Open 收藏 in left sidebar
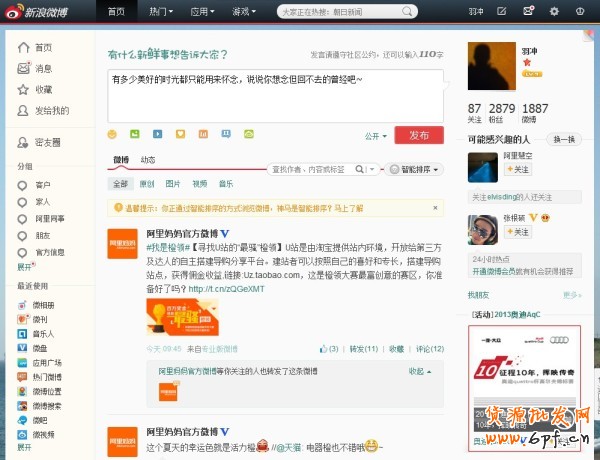This screenshot has width=600, height=460. (x=35, y=90)
